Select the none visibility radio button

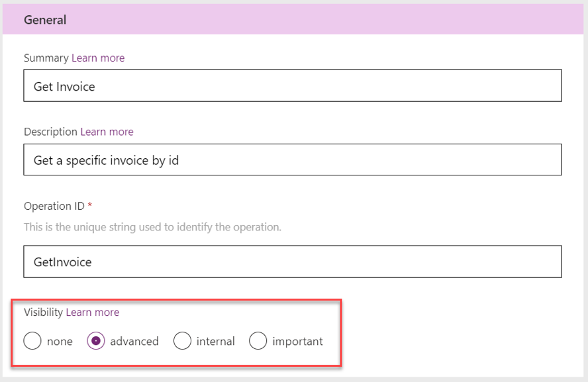tap(32, 341)
